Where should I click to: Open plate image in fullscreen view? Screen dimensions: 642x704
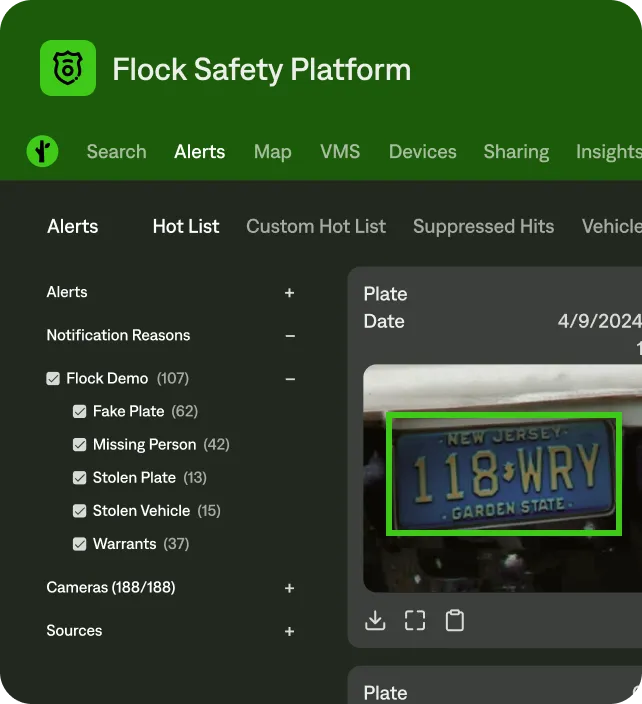tap(415, 620)
